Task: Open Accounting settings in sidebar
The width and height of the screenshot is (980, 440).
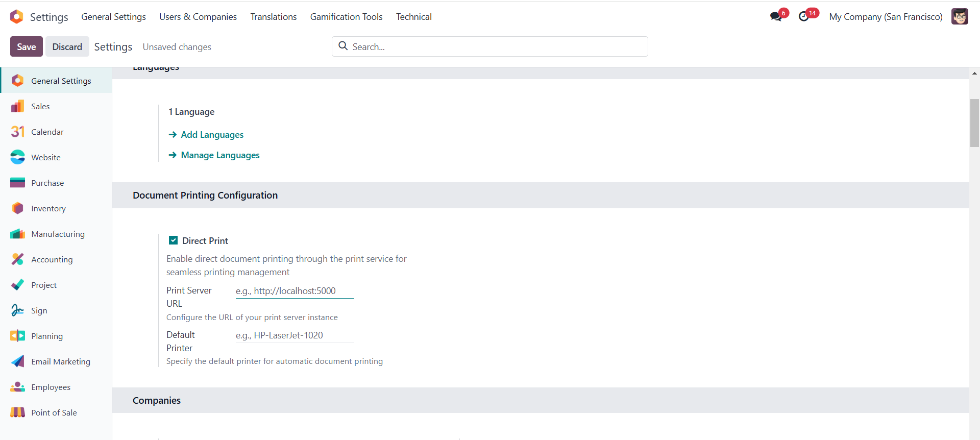Action: click(52, 259)
